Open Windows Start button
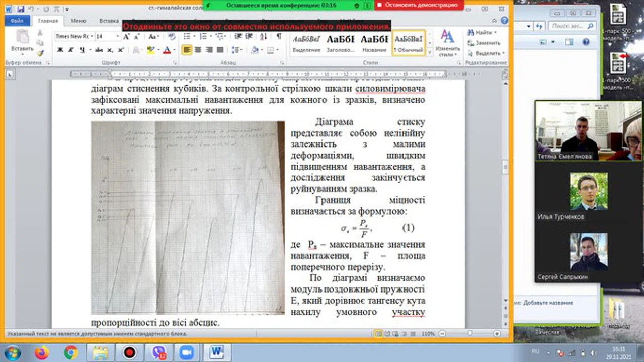The width and height of the screenshot is (644, 362). (13, 352)
